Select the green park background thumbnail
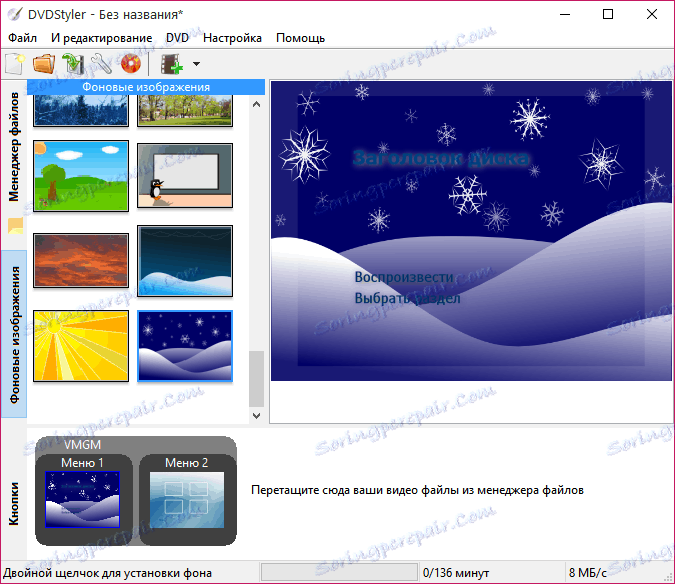This screenshot has height=584, width=675. [x=185, y=111]
